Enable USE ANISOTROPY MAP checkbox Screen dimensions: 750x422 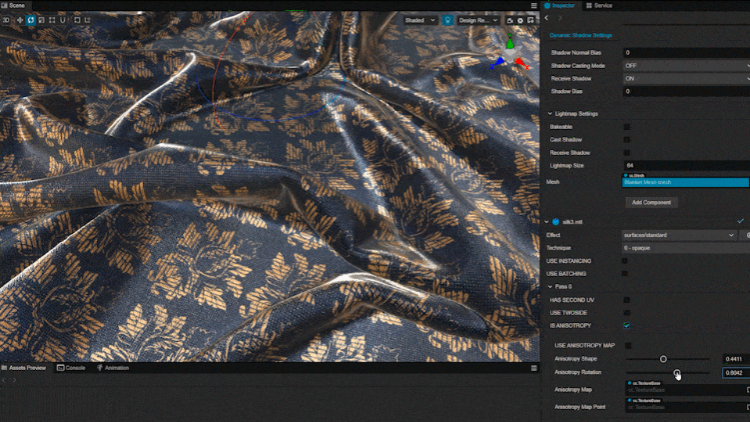628,345
